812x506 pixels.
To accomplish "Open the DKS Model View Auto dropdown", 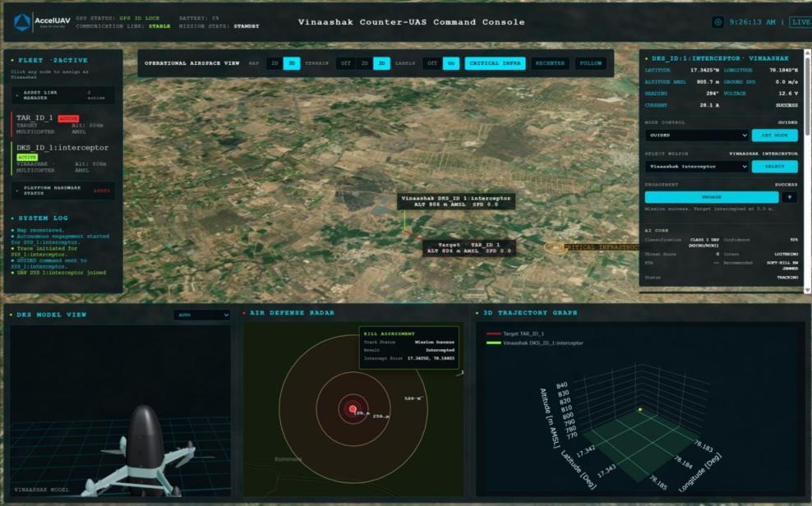I will pos(202,315).
